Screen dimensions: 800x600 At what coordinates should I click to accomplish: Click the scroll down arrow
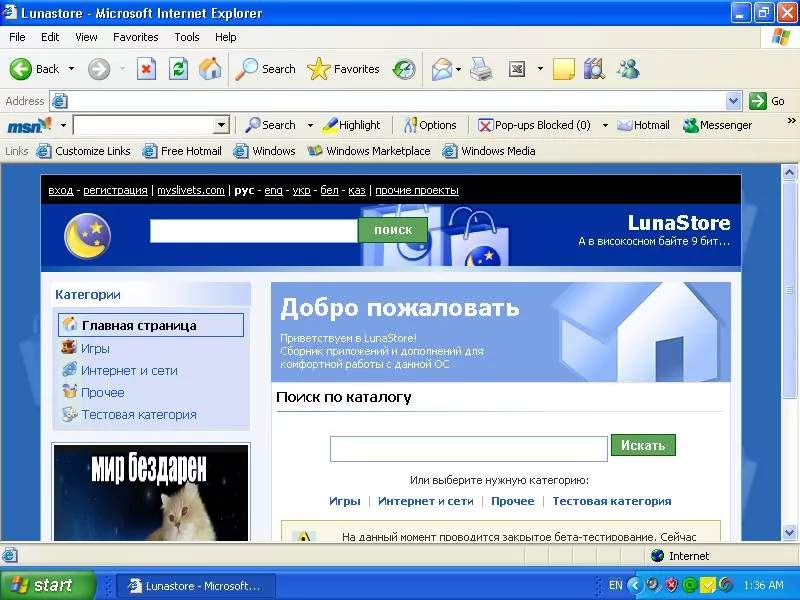pos(789,532)
